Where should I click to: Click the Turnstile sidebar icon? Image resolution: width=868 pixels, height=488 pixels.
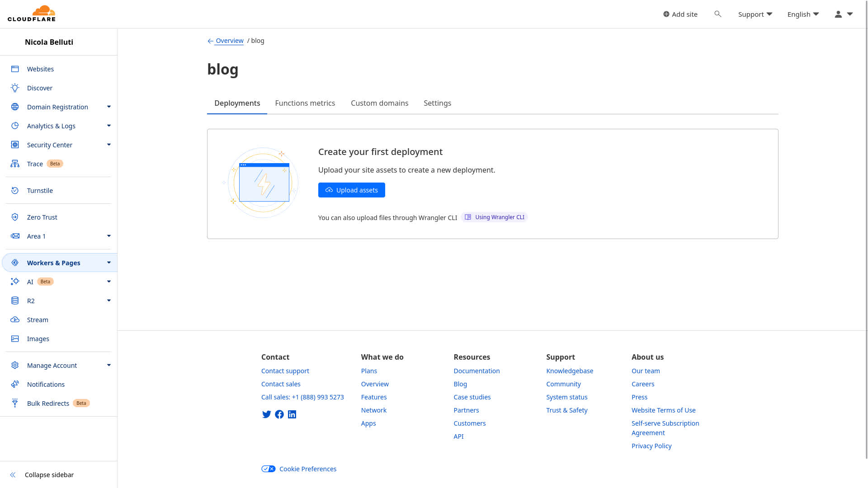tap(15, 190)
